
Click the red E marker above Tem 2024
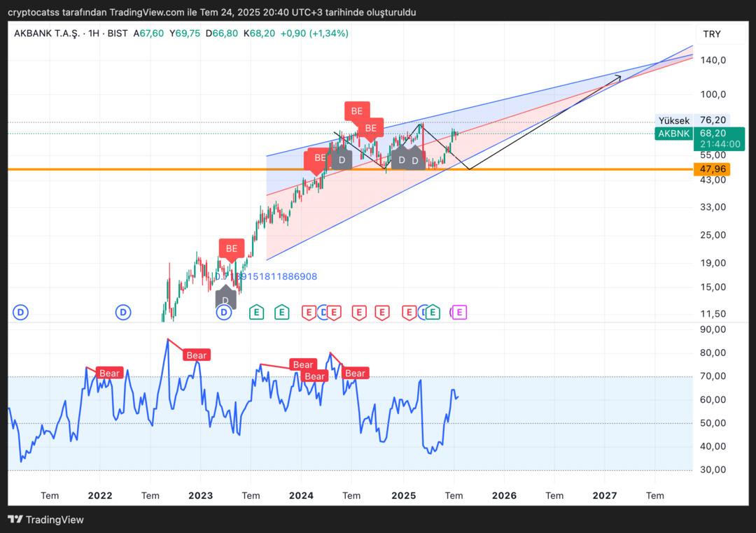[x=358, y=312]
